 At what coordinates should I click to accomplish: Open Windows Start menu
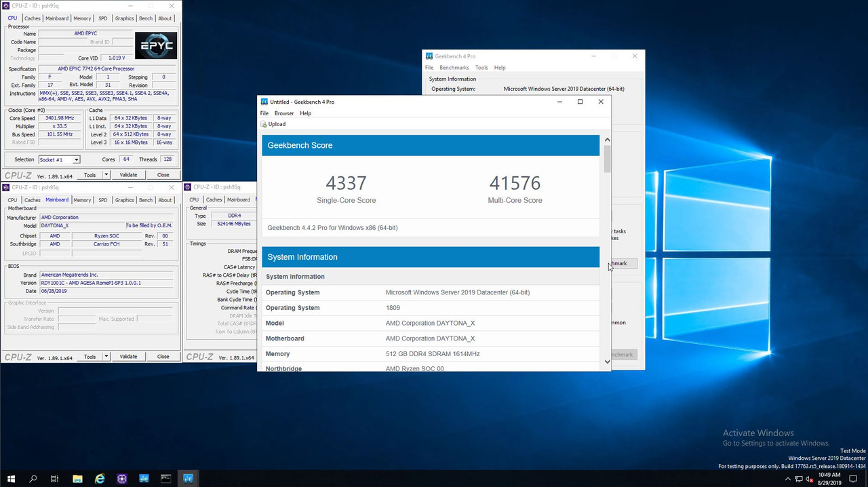tap(11, 479)
